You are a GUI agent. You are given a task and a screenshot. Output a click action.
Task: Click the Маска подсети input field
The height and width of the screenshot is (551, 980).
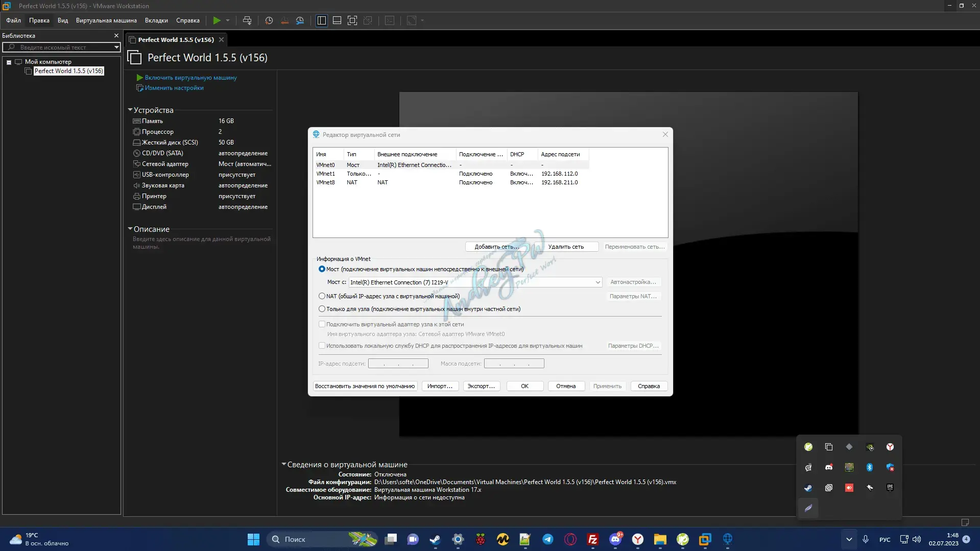(514, 364)
